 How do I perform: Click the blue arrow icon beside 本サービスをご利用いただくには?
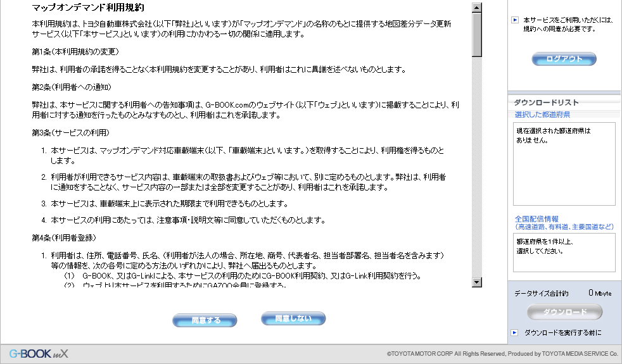click(515, 20)
